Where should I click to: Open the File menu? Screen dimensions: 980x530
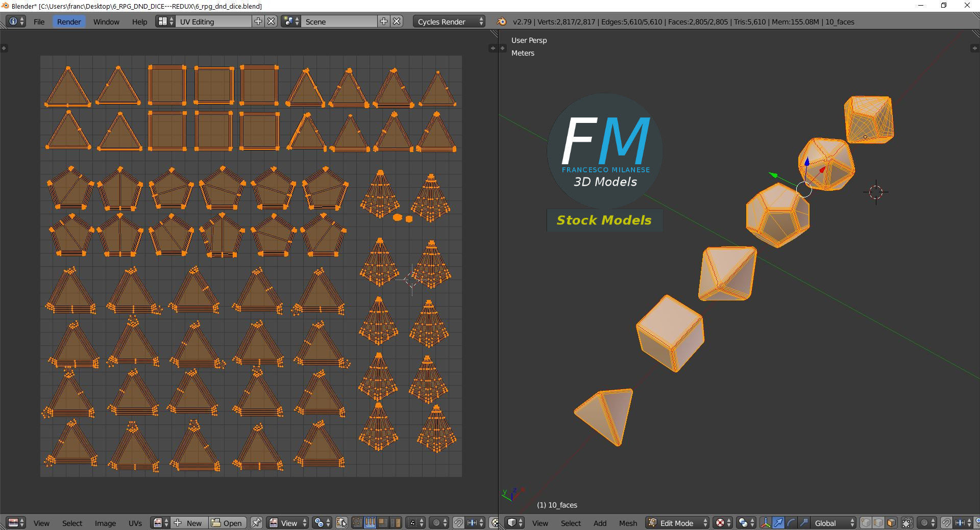point(39,21)
